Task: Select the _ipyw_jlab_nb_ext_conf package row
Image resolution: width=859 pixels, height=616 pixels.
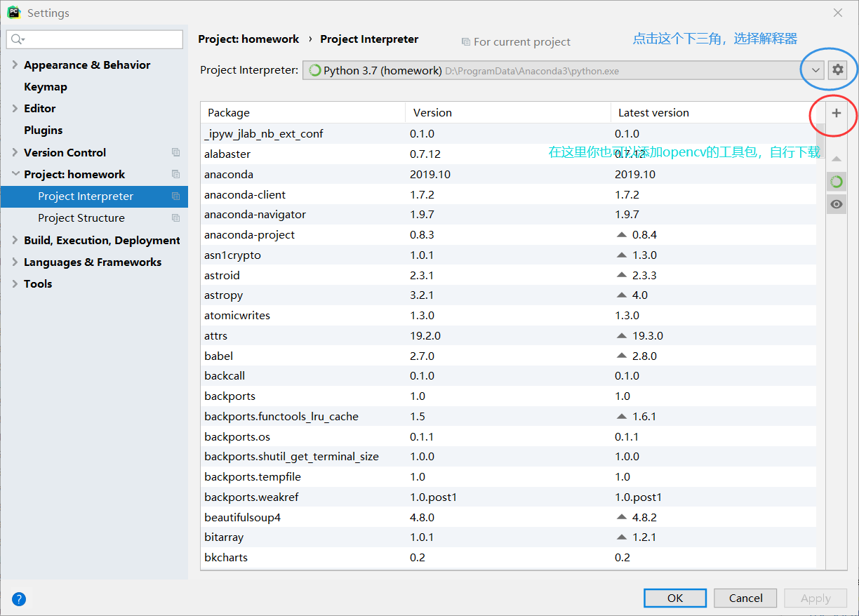Action: (x=508, y=133)
